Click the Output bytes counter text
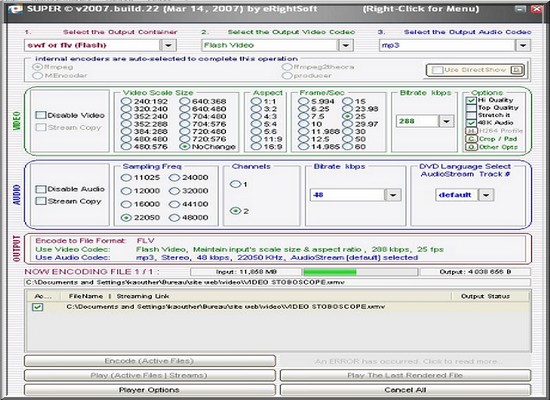 pos(475,272)
